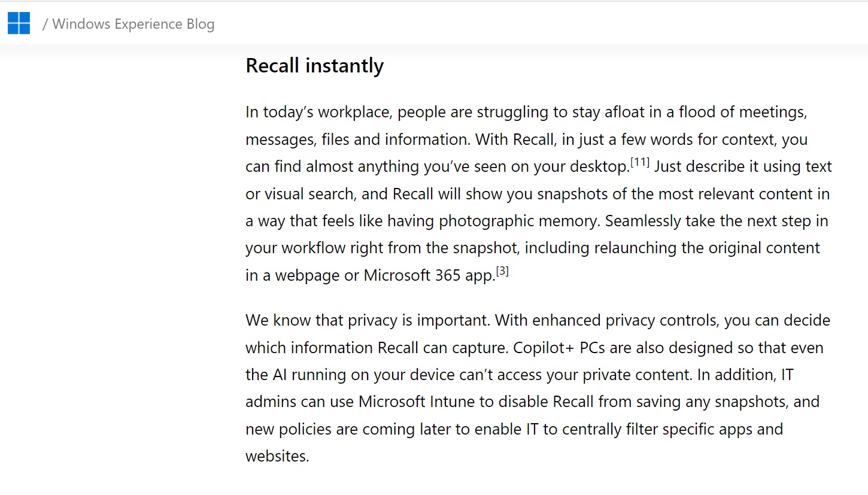Open the Windows Experience Blog link

[133, 24]
